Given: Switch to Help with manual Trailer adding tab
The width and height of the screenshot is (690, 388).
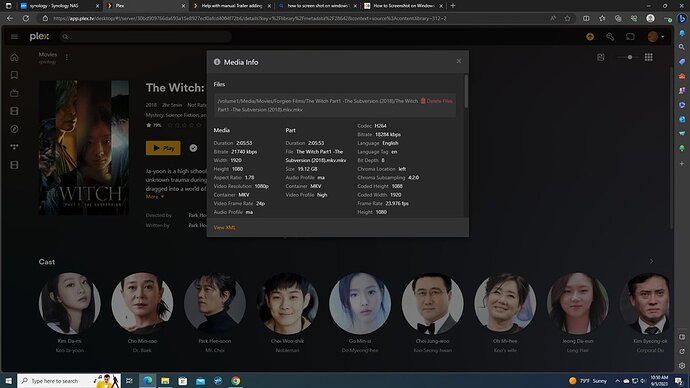Looking at the screenshot, I should 231,6.
